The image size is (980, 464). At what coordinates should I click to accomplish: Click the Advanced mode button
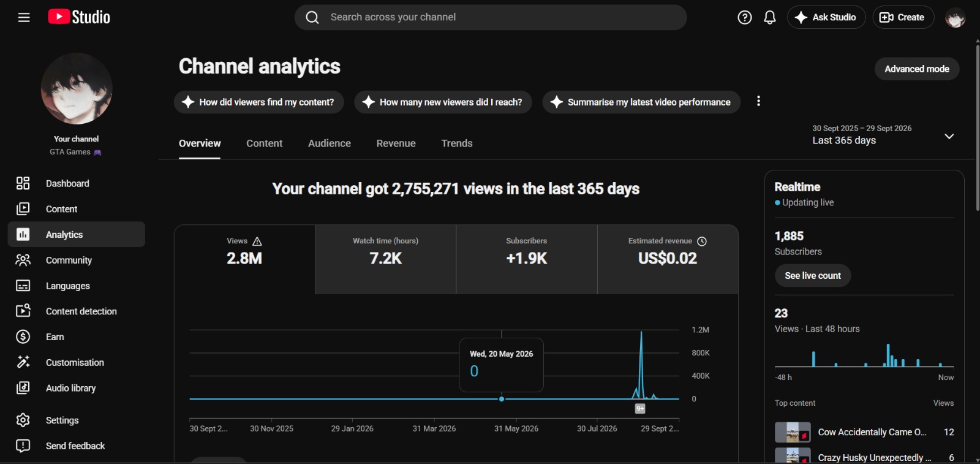(x=917, y=69)
